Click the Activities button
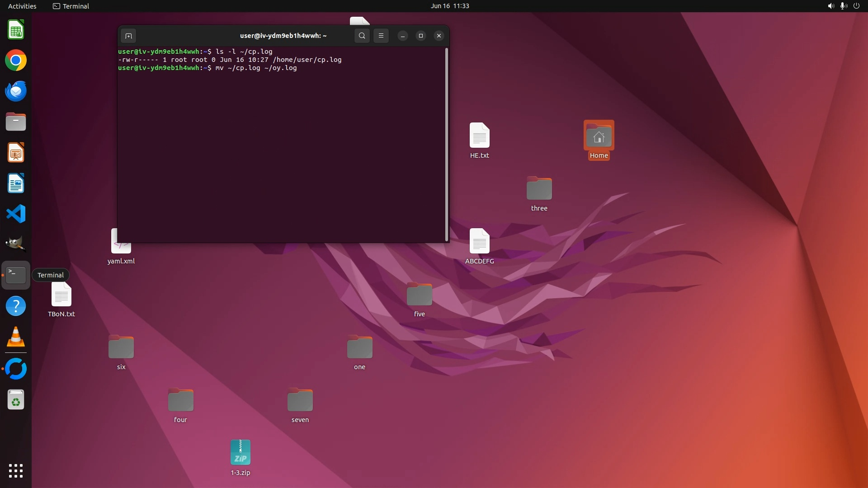Image resolution: width=868 pixels, height=488 pixels. (22, 6)
